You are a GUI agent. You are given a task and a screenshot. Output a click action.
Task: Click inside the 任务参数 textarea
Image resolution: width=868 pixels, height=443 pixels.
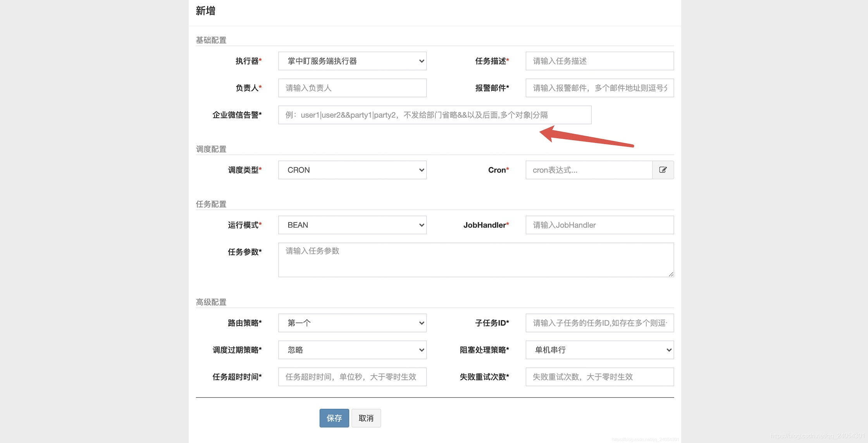coord(475,260)
